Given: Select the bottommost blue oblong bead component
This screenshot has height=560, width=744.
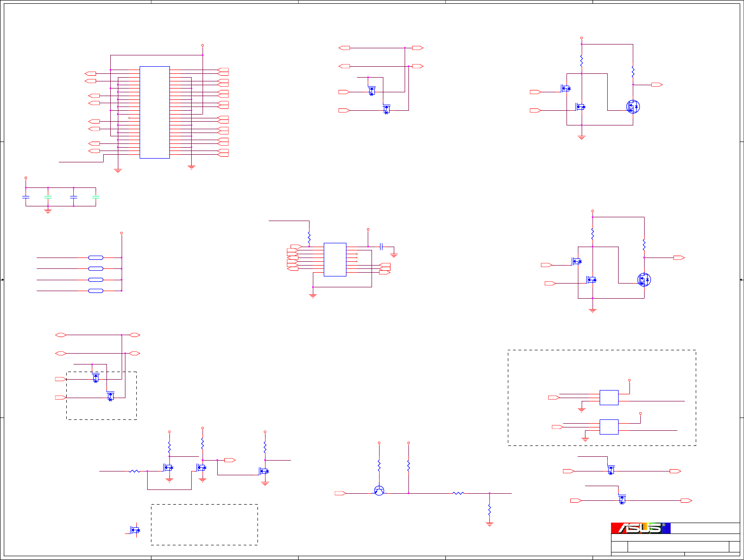Looking at the screenshot, I should click(96, 291).
